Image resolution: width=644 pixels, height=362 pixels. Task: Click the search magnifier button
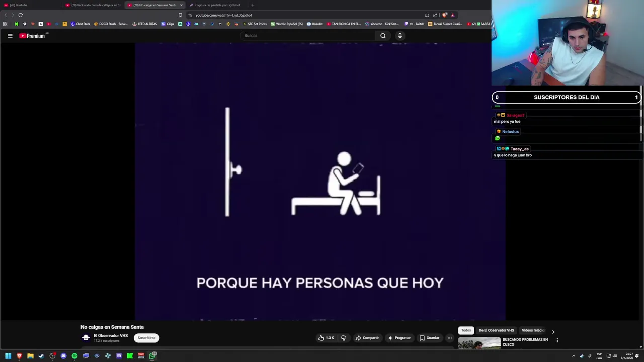[383, 36]
